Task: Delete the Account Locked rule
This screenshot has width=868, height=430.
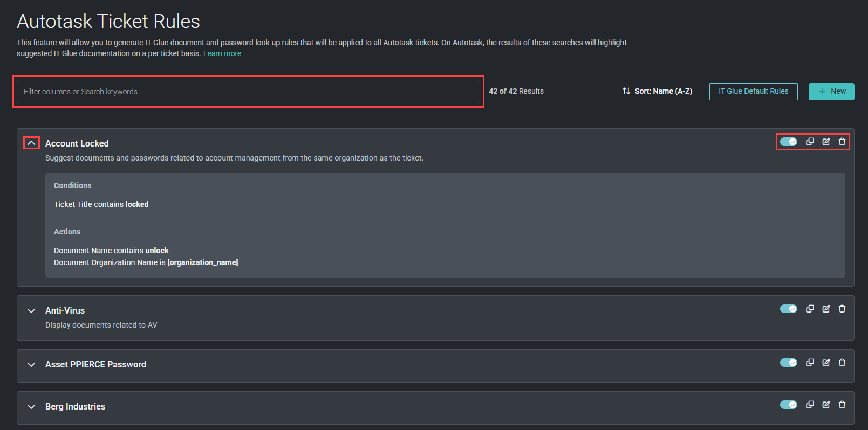Action: tap(842, 142)
